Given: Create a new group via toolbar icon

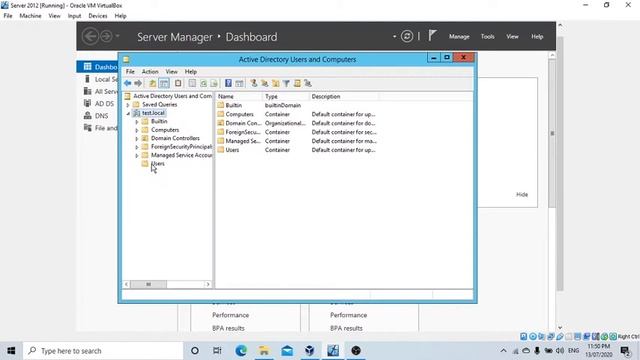Looking at the screenshot, I should click(264, 83).
